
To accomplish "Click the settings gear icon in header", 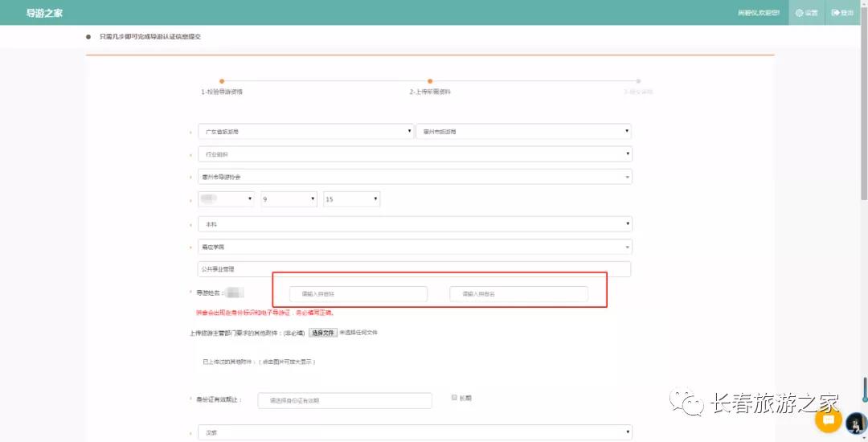I will [x=806, y=13].
